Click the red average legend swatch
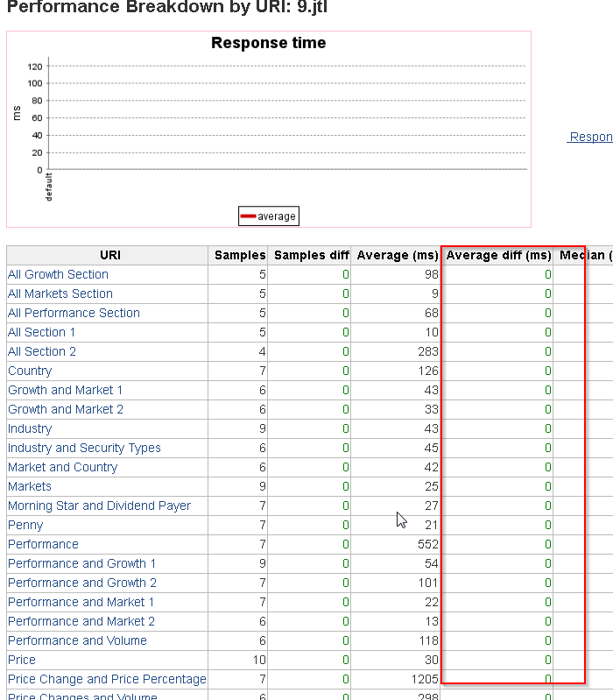Screen dimensions: 613x700 click(248, 216)
